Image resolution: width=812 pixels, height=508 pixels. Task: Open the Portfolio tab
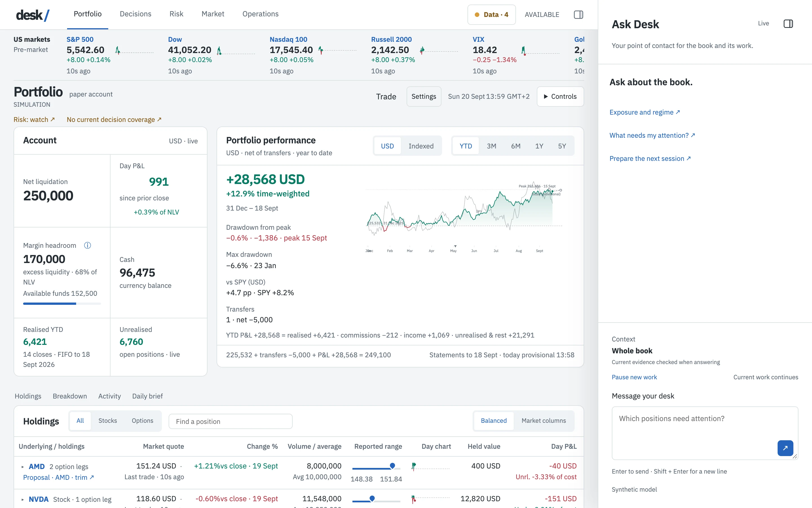click(x=88, y=14)
